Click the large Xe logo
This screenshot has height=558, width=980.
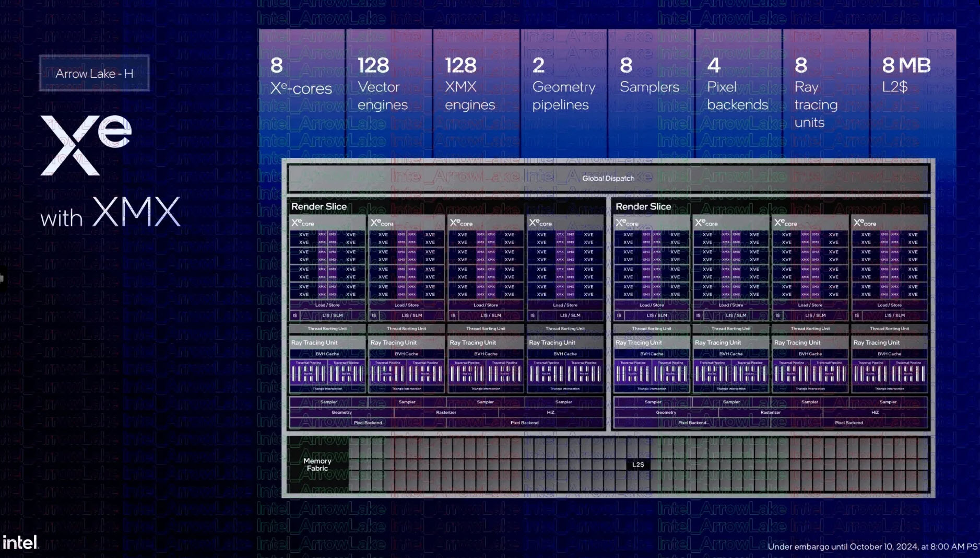coord(86,145)
